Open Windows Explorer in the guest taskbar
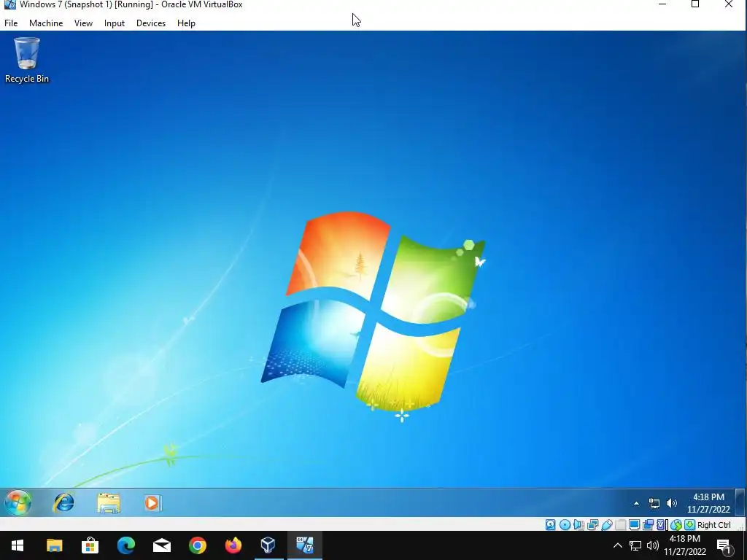747x560 pixels. coord(109,503)
